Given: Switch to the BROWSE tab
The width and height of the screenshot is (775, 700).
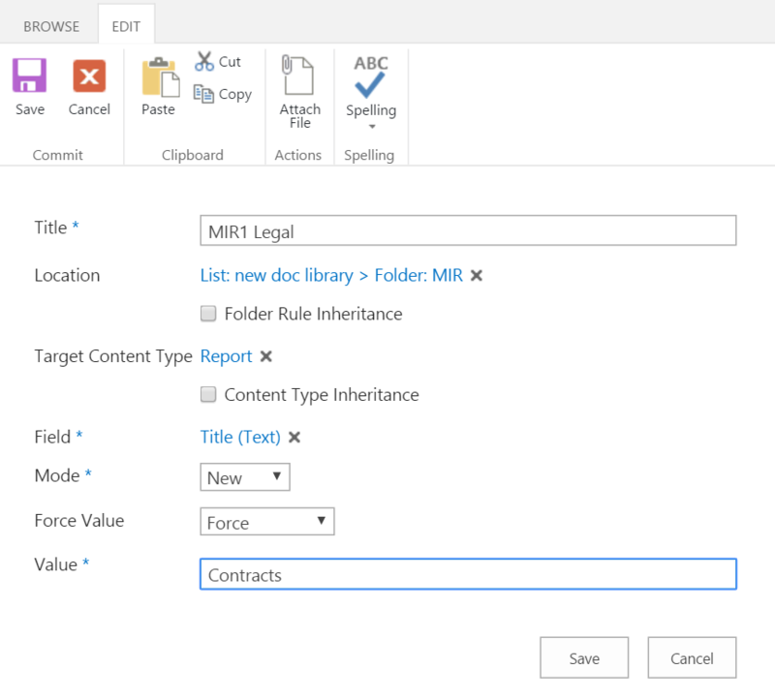Looking at the screenshot, I should (x=51, y=26).
